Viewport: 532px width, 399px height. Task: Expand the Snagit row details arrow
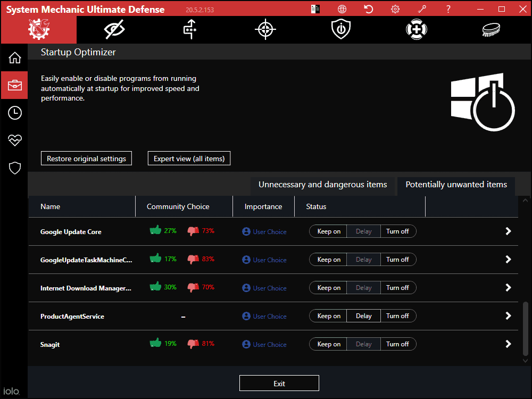pyautogui.click(x=508, y=344)
